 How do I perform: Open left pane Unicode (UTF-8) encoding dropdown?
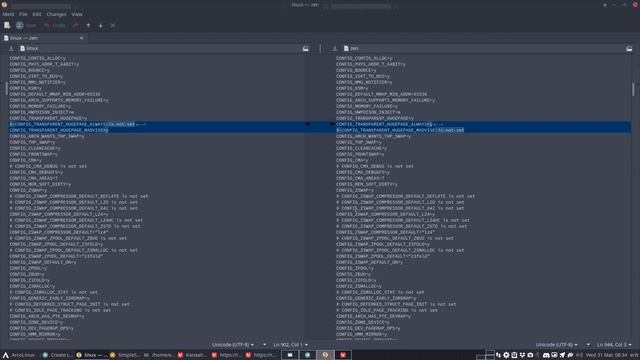(233, 345)
